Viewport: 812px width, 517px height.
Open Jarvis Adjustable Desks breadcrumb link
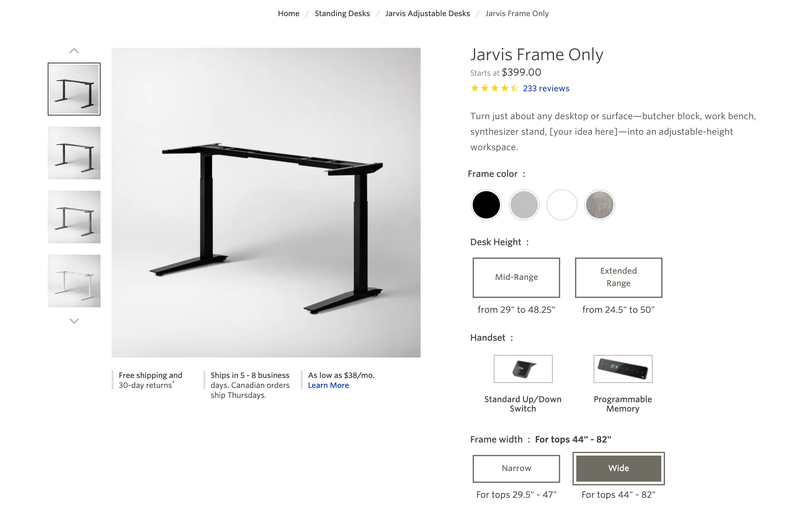pos(428,13)
